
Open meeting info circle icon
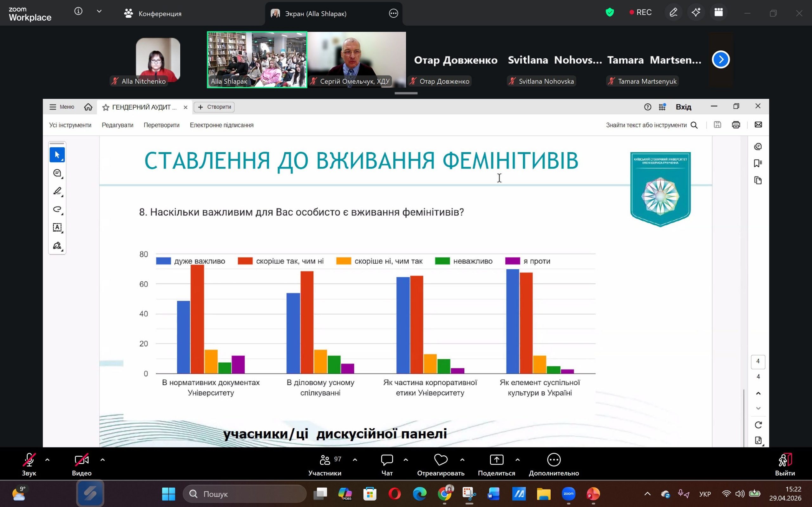[78, 11]
